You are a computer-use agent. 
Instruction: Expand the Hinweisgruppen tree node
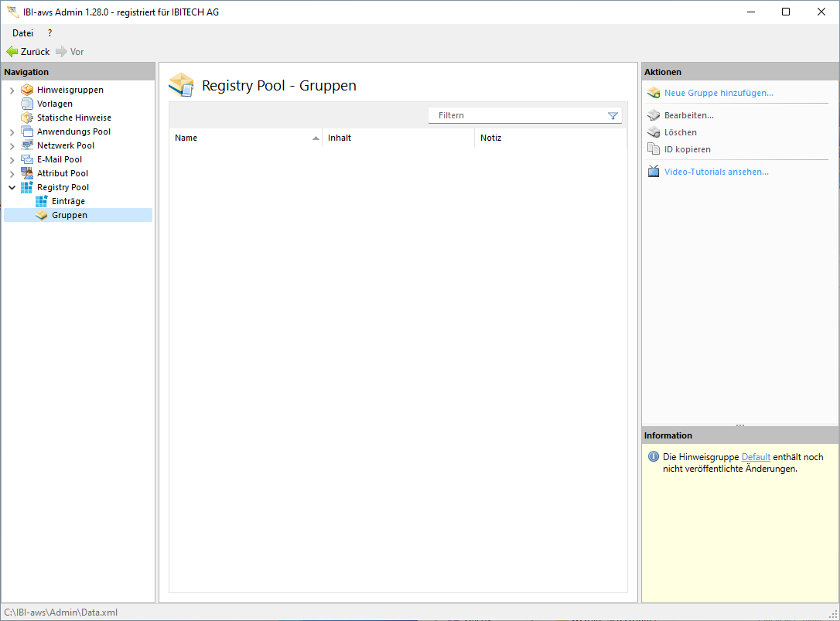tap(12, 90)
